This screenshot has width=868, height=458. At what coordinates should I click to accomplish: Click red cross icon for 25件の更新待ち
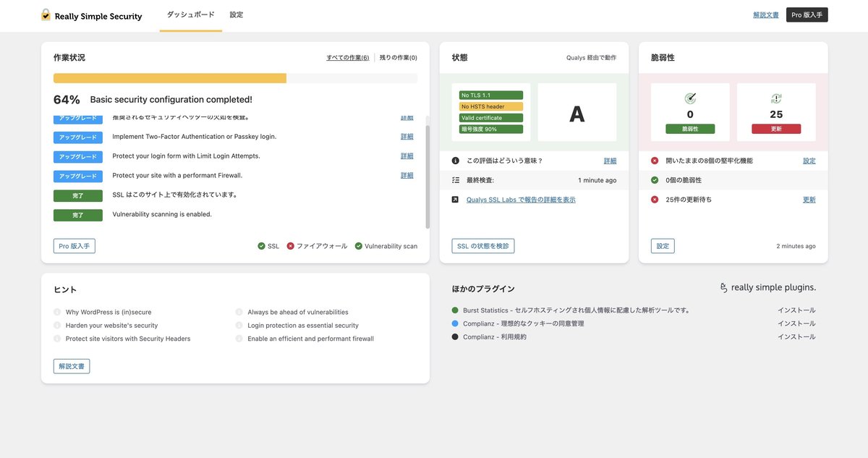click(x=655, y=200)
